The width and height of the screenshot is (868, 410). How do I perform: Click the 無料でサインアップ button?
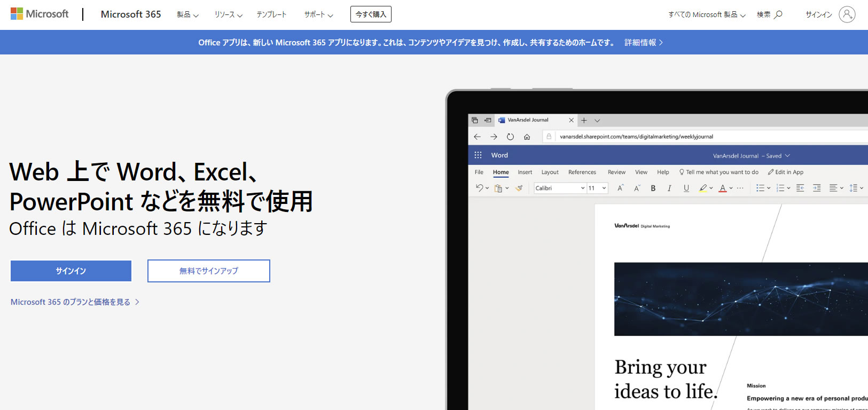(209, 271)
